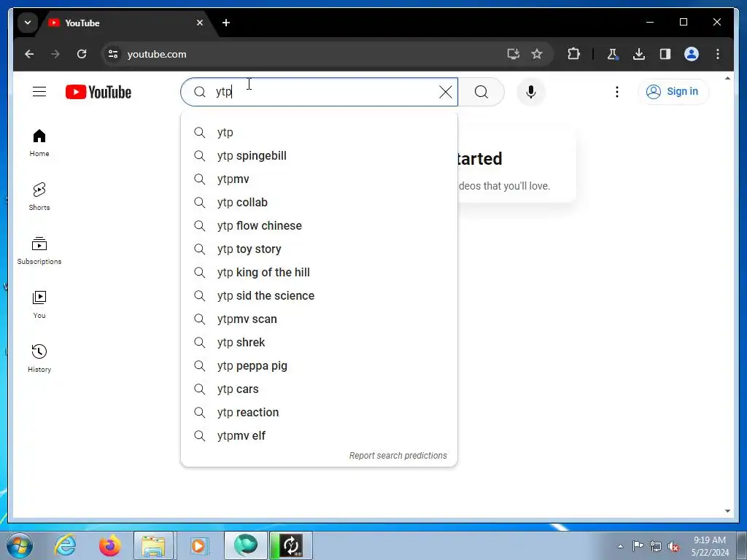
Task: Click the muted volume tray icon
Action: (x=673, y=546)
